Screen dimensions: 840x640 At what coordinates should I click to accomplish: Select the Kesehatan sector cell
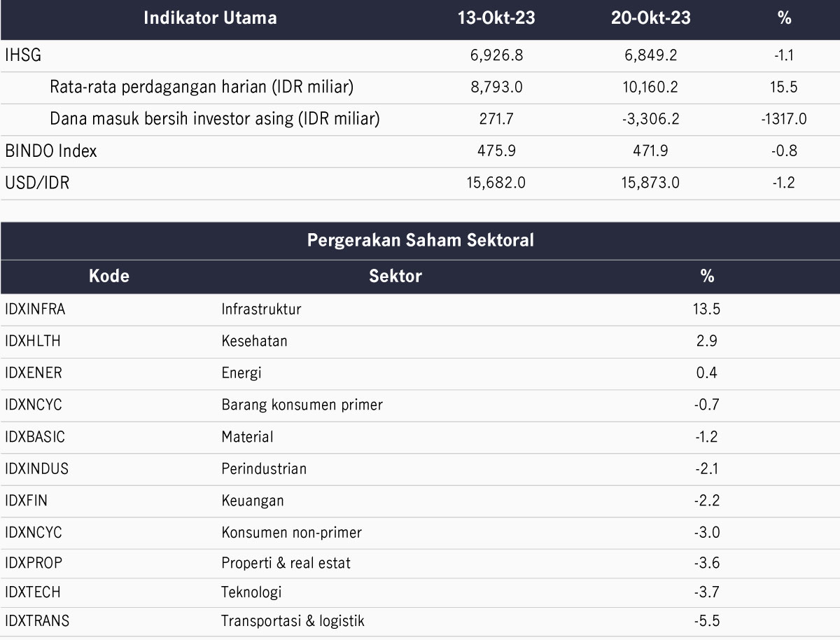254,341
